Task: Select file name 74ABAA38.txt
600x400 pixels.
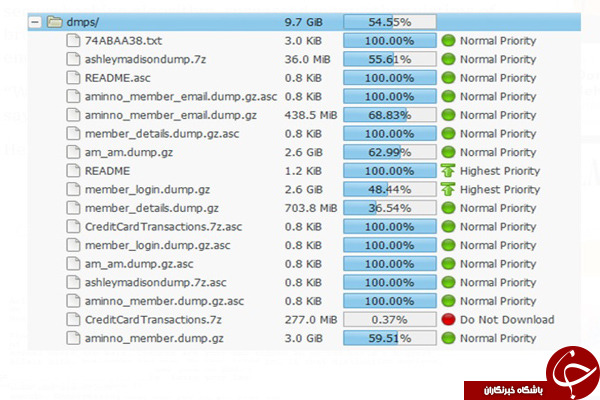Action: coord(123,41)
